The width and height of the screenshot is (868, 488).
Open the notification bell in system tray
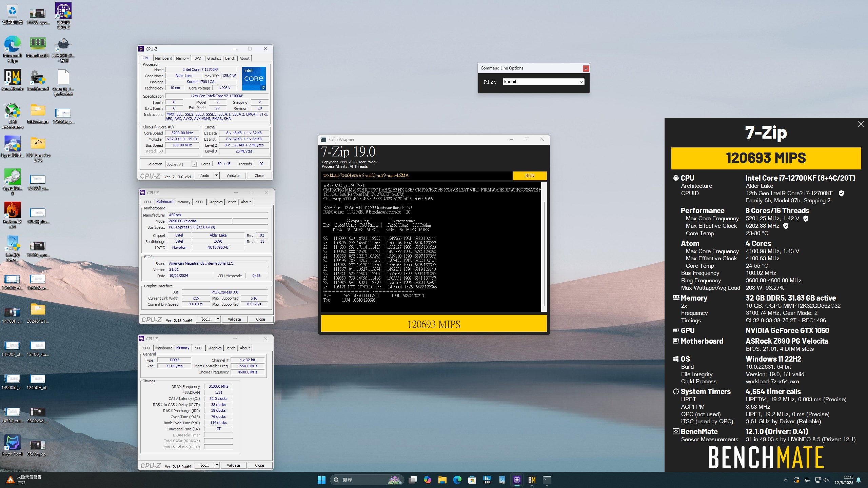(x=859, y=480)
